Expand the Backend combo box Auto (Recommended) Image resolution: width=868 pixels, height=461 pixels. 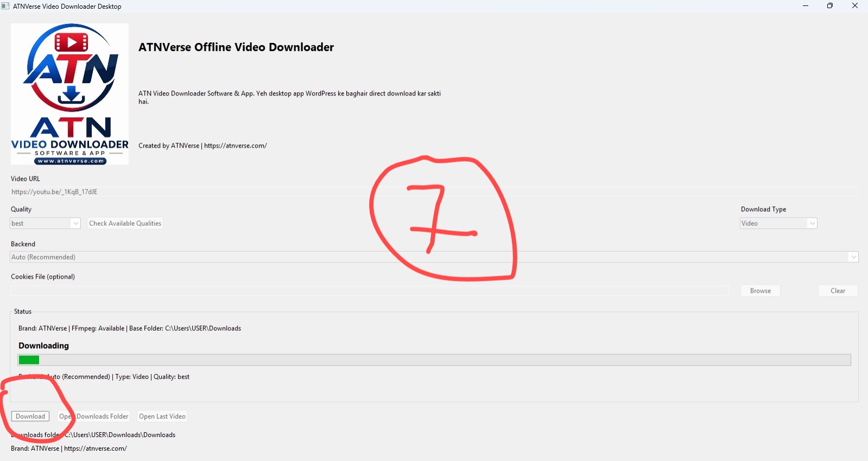tap(434, 257)
